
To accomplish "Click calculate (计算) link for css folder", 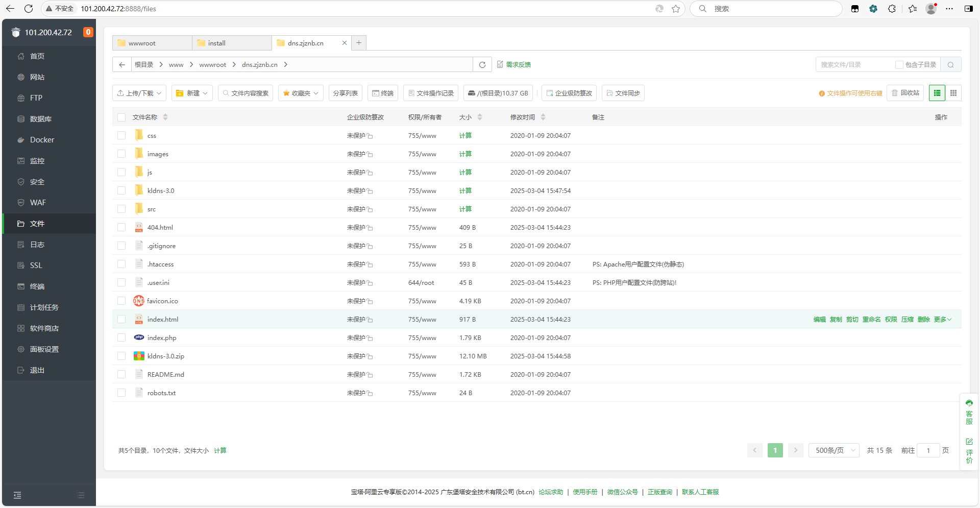I will click(x=465, y=136).
